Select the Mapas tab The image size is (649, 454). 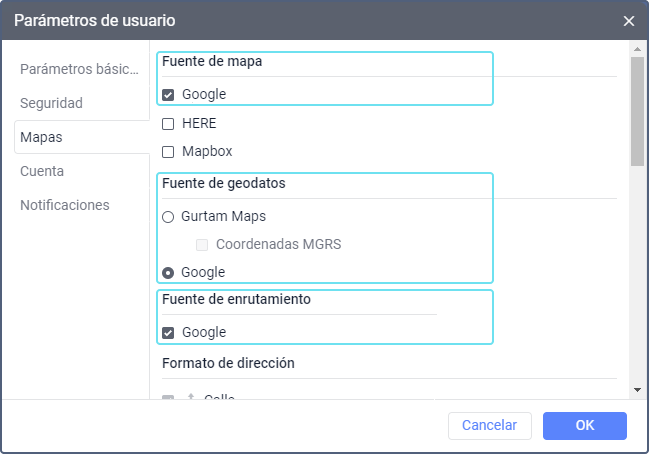click(x=41, y=137)
